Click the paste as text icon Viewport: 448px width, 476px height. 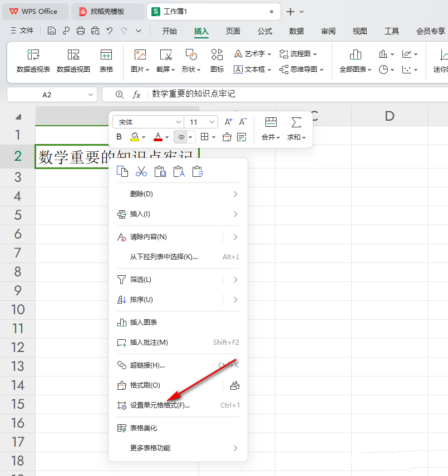pyautogui.click(x=179, y=171)
